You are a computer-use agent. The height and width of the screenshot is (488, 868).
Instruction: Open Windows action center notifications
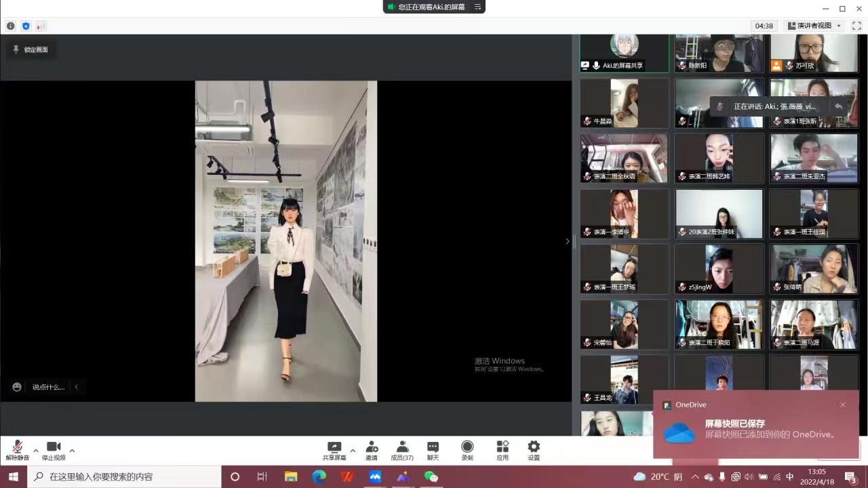tap(850, 476)
